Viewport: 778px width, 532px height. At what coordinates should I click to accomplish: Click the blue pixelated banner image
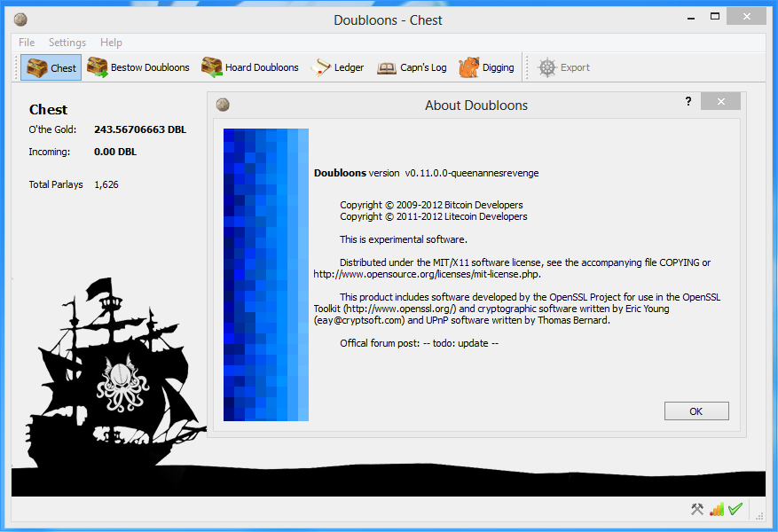[x=266, y=275]
